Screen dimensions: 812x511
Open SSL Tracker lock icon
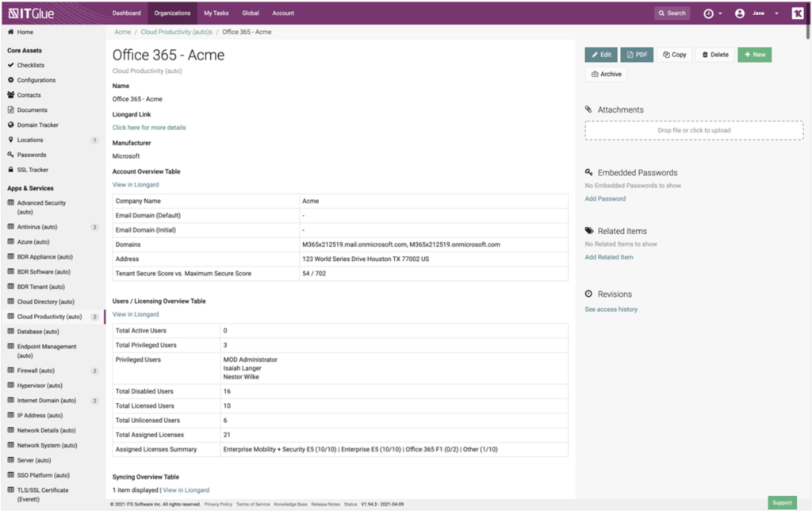pos(10,170)
